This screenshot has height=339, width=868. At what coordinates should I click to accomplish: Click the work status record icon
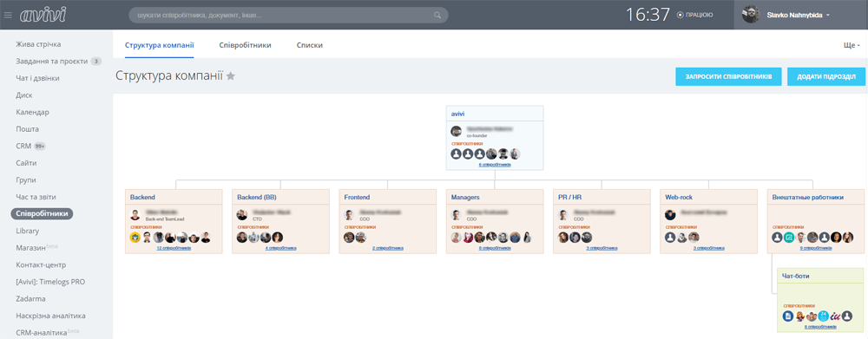pos(680,15)
